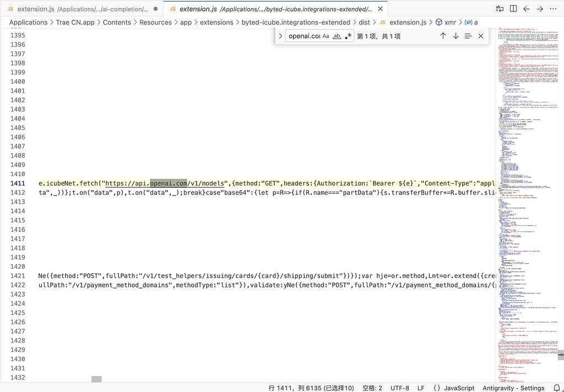564x392 pixels.
Task: Open the Contents breadcrumb dropdown
Action: coord(117,22)
